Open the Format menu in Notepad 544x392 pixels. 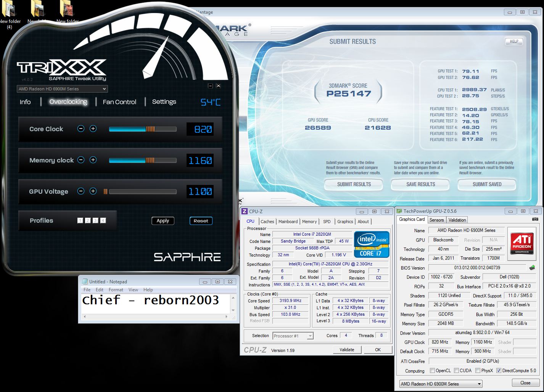(116, 290)
